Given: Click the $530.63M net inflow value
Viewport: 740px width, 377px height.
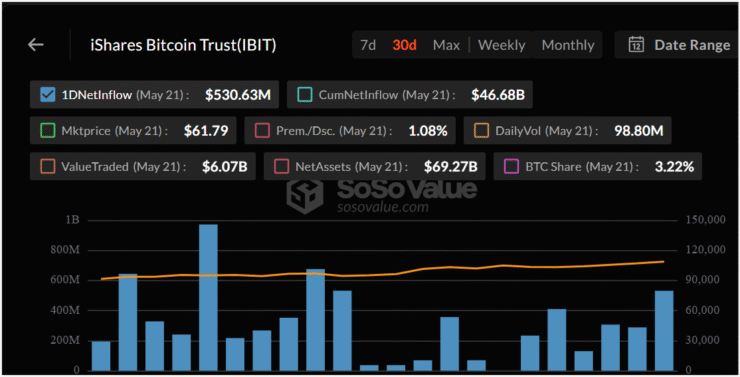Looking at the screenshot, I should coord(238,95).
